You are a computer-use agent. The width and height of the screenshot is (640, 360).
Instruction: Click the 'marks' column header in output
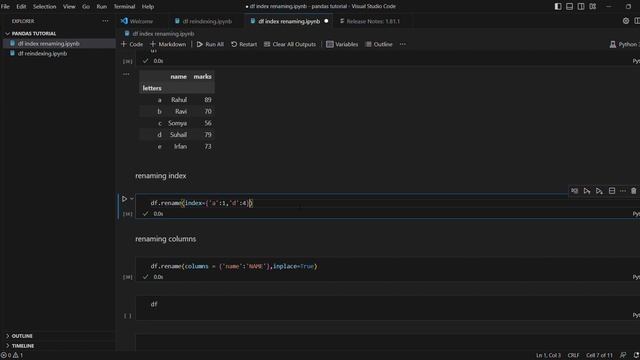click(202, 76)
